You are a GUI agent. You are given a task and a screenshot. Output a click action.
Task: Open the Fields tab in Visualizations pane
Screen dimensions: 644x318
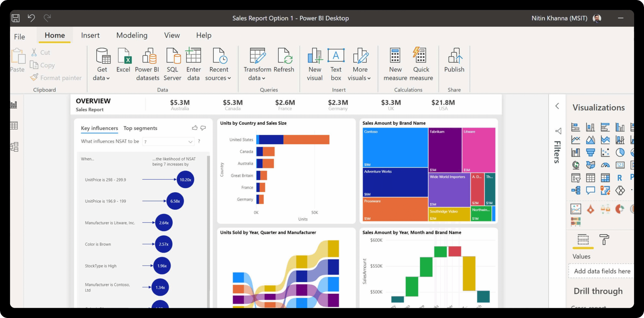(583, 240)
